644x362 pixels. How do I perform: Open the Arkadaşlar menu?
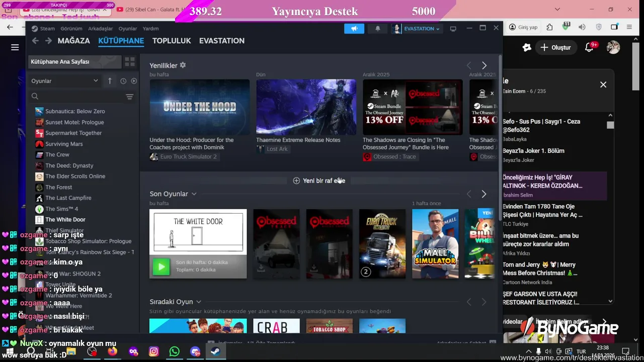coord(100,29)
